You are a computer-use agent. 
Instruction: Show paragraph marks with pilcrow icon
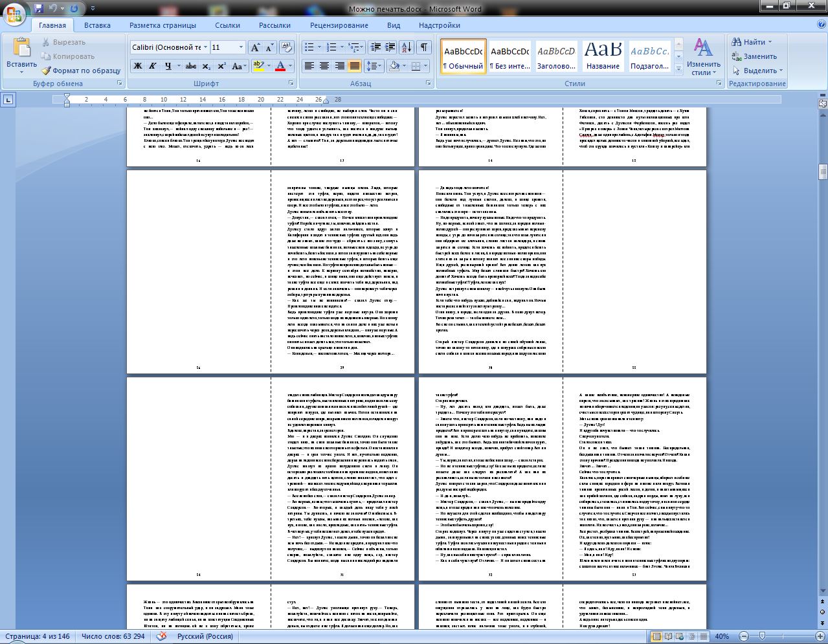pos(423,47)
